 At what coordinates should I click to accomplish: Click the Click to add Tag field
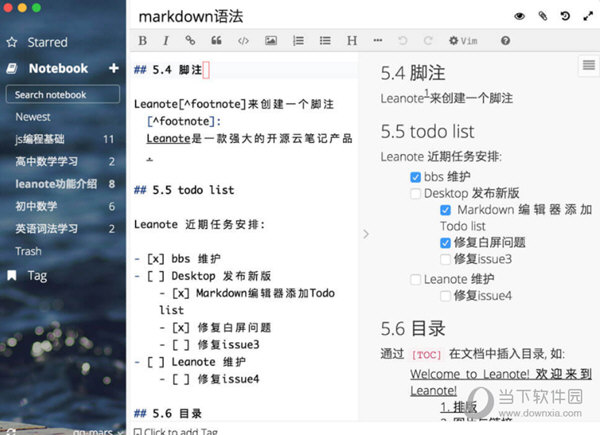176,431
